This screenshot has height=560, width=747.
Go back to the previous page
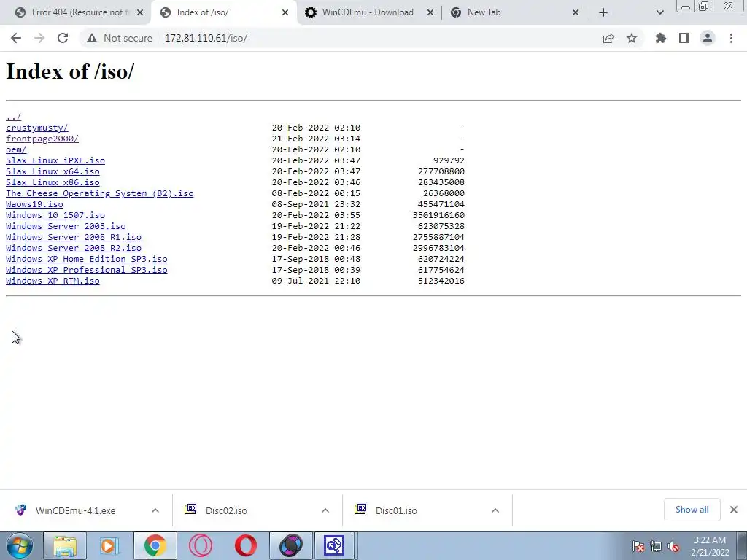[16, 38]
